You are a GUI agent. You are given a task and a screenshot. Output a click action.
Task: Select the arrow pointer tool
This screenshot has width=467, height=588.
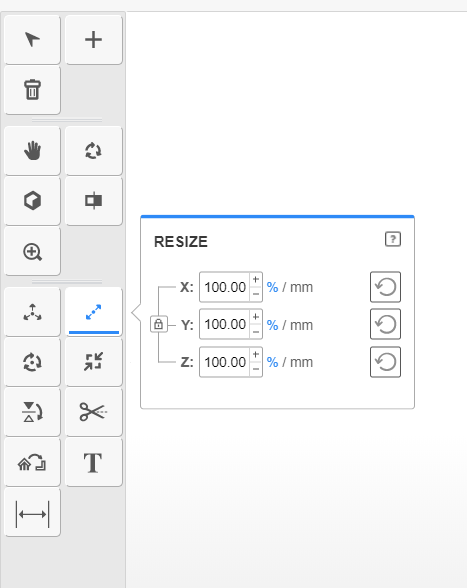coord(32,40)
